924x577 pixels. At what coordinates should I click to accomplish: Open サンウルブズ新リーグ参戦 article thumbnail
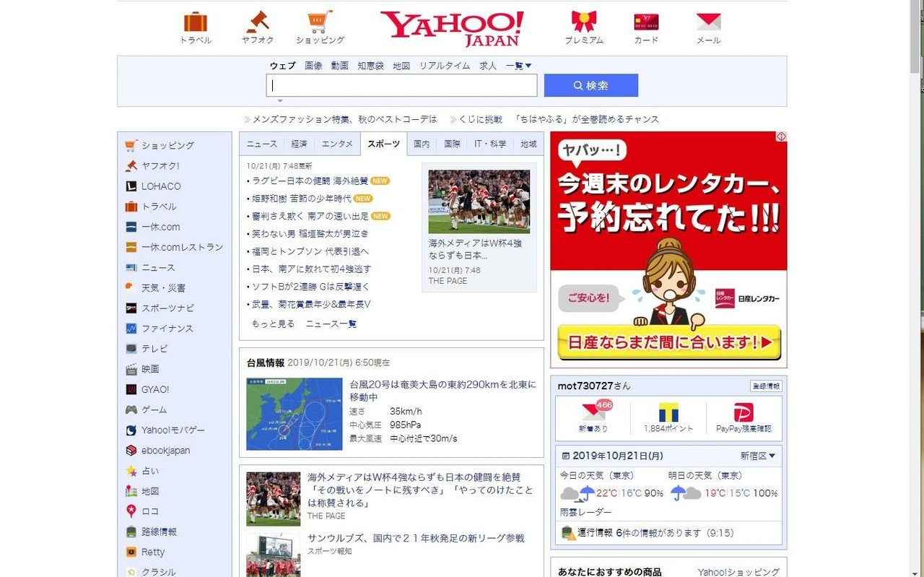(273, 555)
